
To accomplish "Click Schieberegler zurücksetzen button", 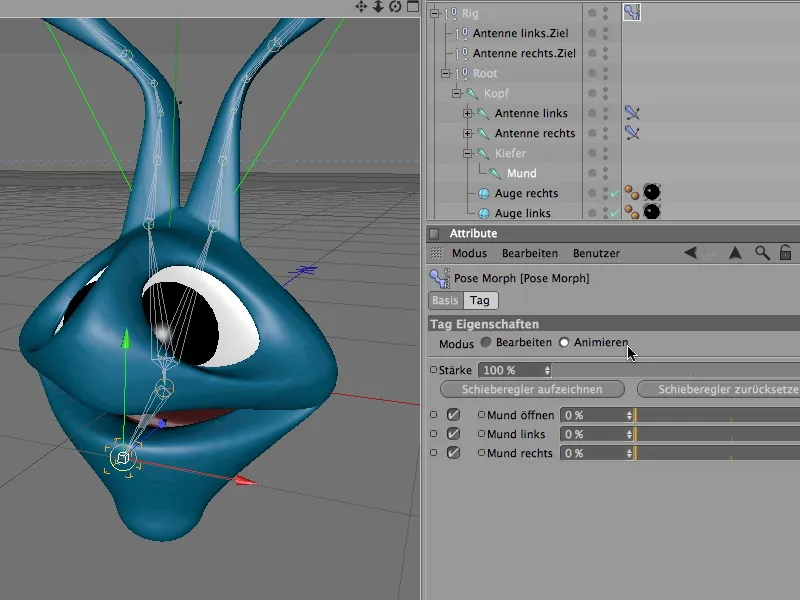I will click(x=718, y=389).
